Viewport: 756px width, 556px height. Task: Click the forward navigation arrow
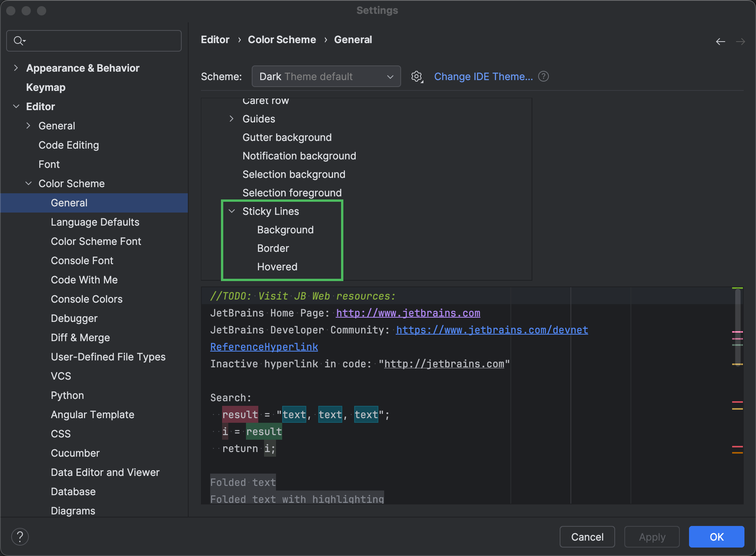click(x=741, y=41)
